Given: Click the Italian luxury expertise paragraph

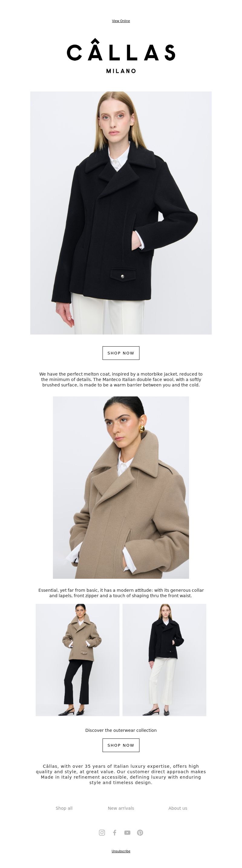Looking at the screenshot, I should pos(121,774).
